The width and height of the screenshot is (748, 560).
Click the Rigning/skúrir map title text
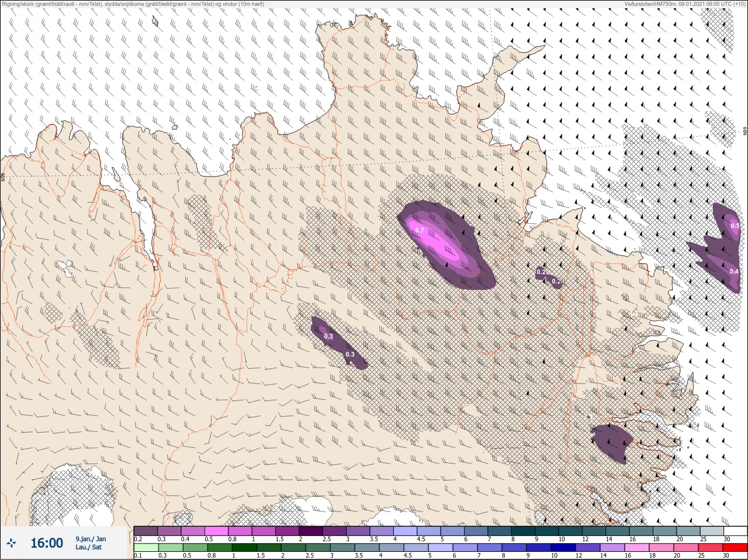(x=133, y=4)
